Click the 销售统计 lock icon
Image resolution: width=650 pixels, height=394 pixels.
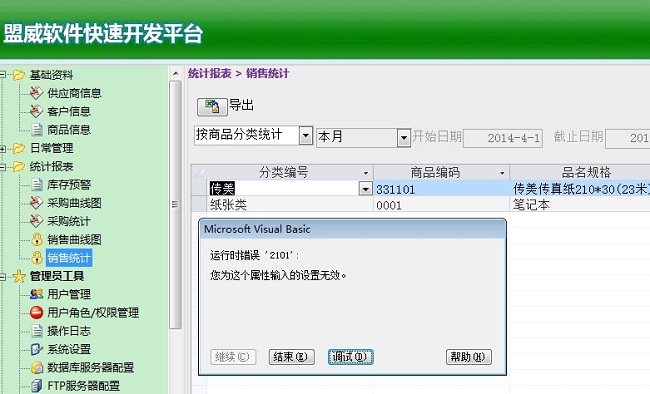36,258
